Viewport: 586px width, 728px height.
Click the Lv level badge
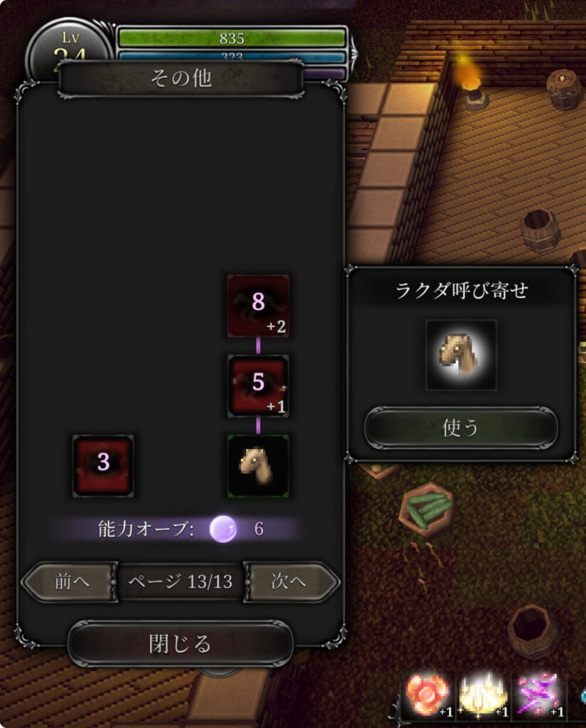(70, 46)
